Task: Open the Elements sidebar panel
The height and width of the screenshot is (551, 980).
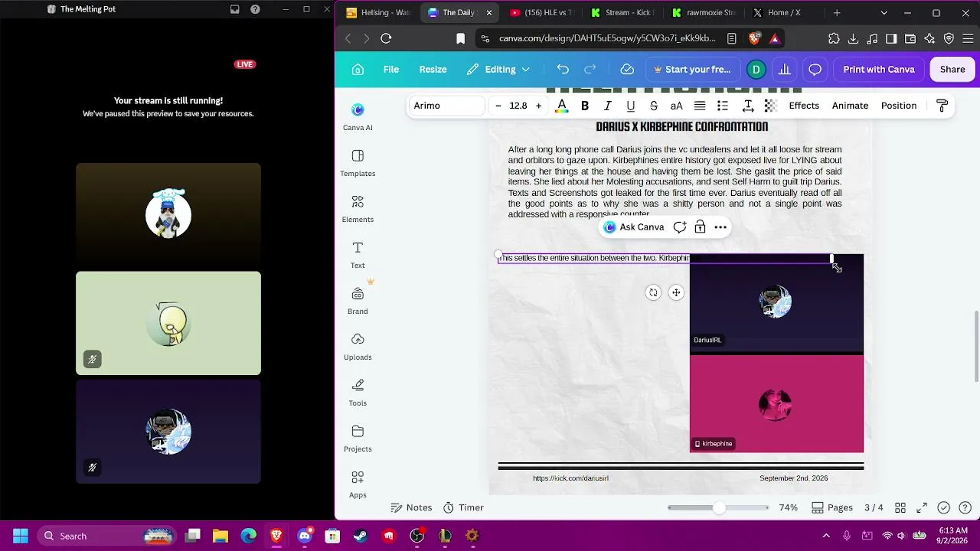Action: (x=358, y=209)
